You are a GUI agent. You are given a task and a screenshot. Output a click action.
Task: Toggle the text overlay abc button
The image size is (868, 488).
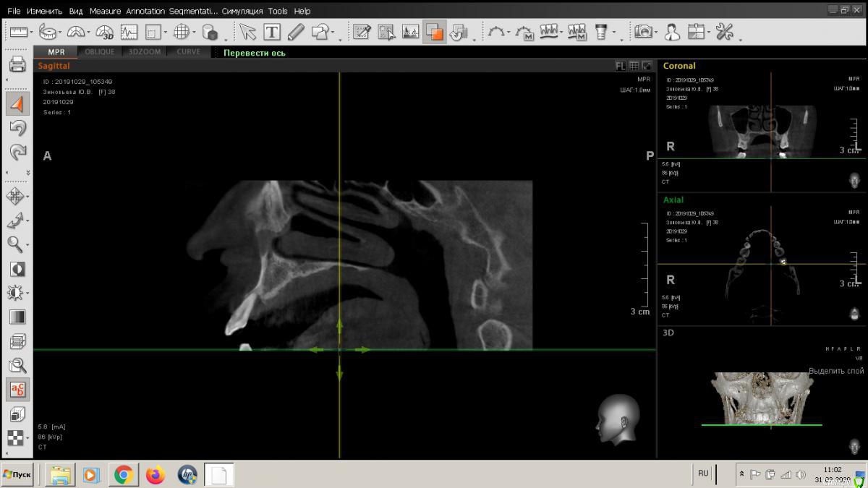[17, 390]
